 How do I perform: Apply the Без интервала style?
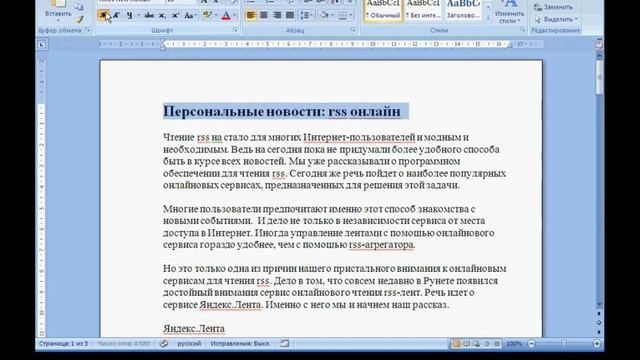pyautogui.click(x=423, y=10)
